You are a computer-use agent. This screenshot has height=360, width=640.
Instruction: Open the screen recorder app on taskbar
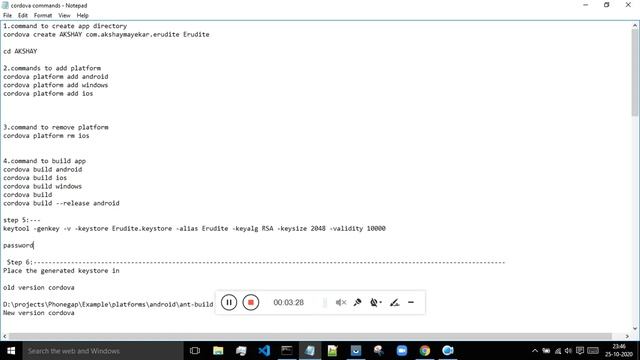(448, 351)
